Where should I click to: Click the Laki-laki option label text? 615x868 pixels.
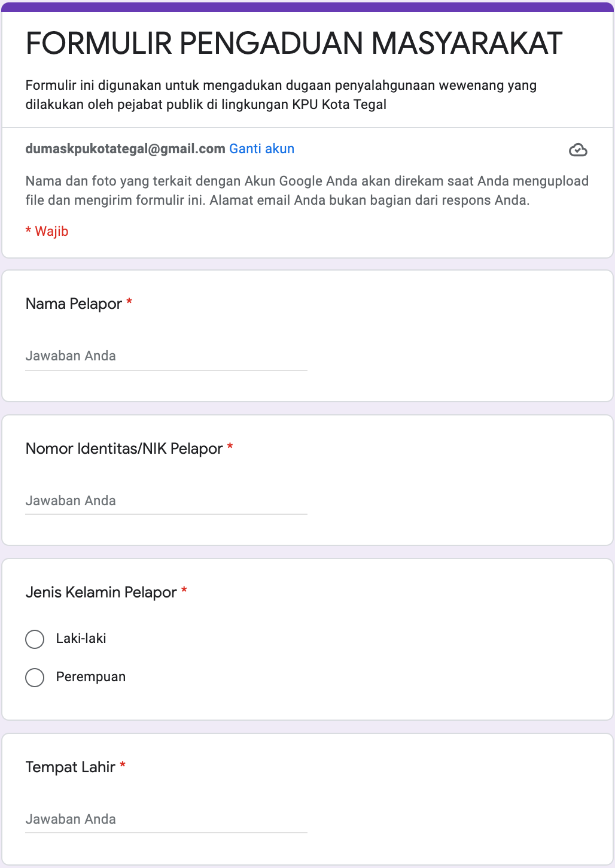click(x=81, y=639)
